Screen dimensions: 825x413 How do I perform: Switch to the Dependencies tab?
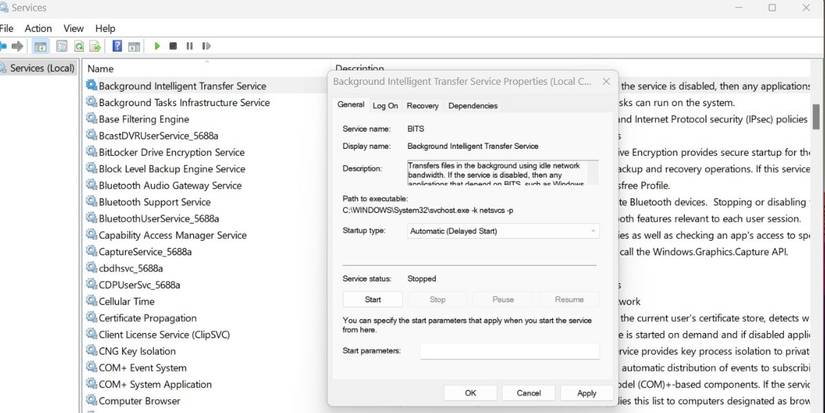click(x=473, y=105)
